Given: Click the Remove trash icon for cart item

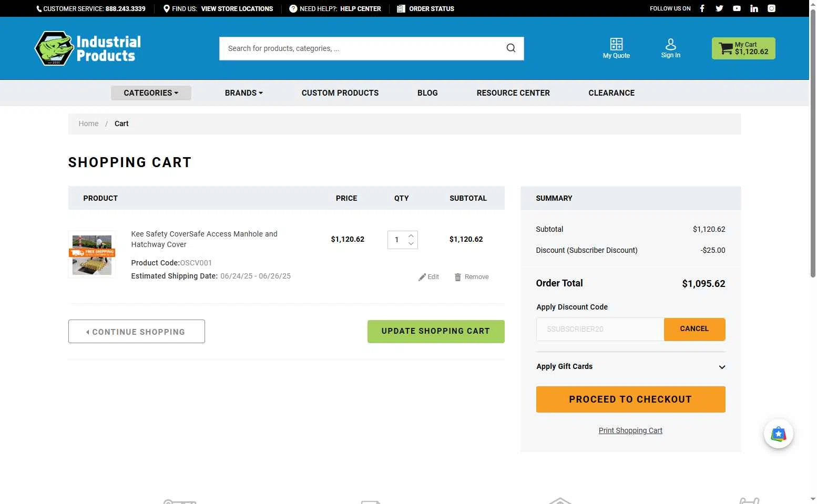Looking at the screenshot, I should (458, 277).
